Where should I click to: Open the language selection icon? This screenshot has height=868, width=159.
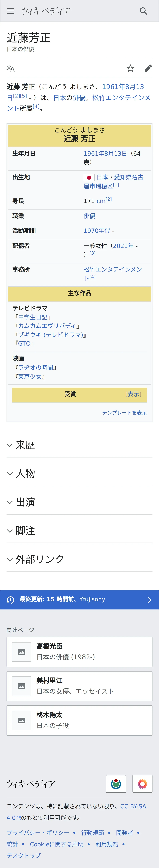[11, 68]
